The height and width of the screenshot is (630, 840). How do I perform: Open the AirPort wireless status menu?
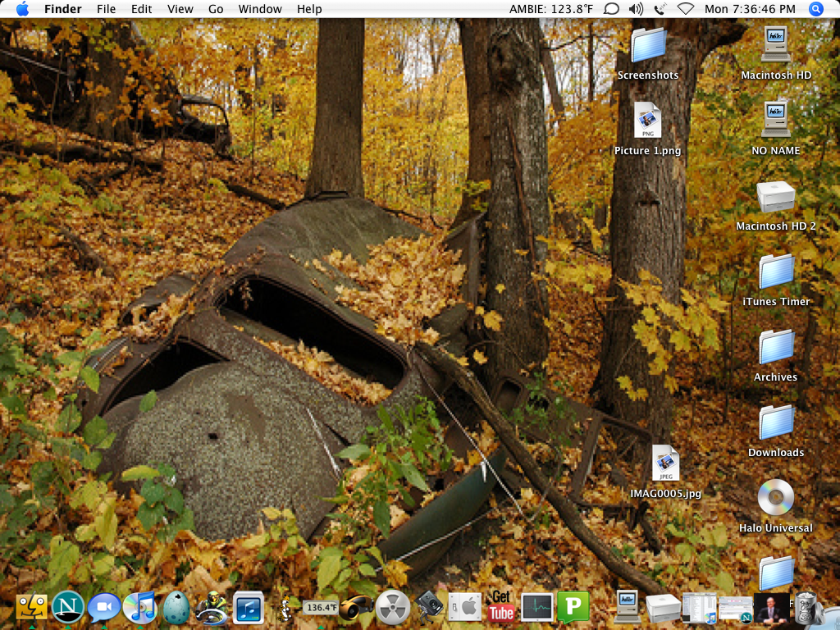[686, 9]
